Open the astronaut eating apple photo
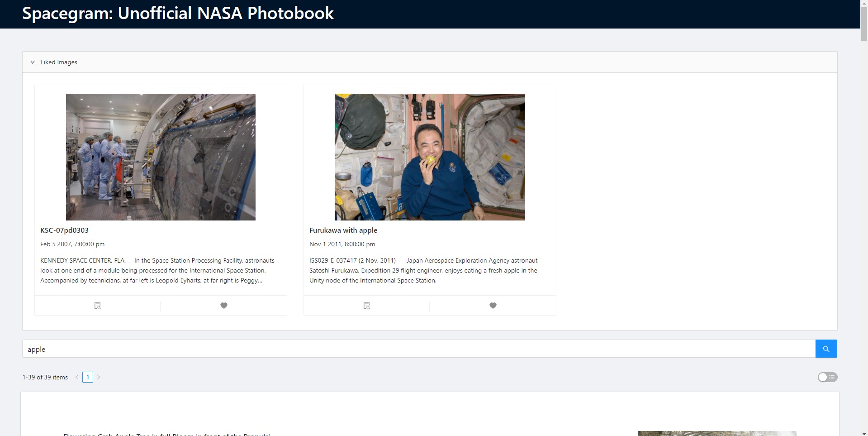The width and height of the screenshot is (868, 436). pyautogui.click(x=429, y=157)
